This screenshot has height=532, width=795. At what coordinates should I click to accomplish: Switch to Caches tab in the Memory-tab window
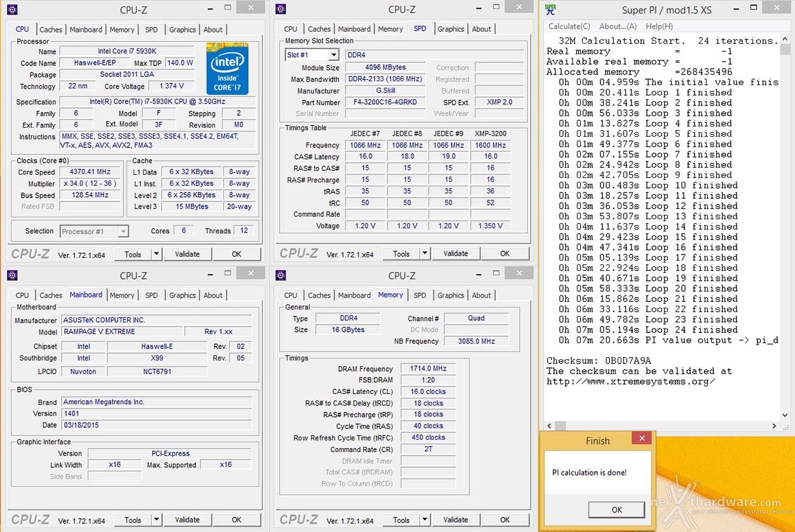point(319,296)
